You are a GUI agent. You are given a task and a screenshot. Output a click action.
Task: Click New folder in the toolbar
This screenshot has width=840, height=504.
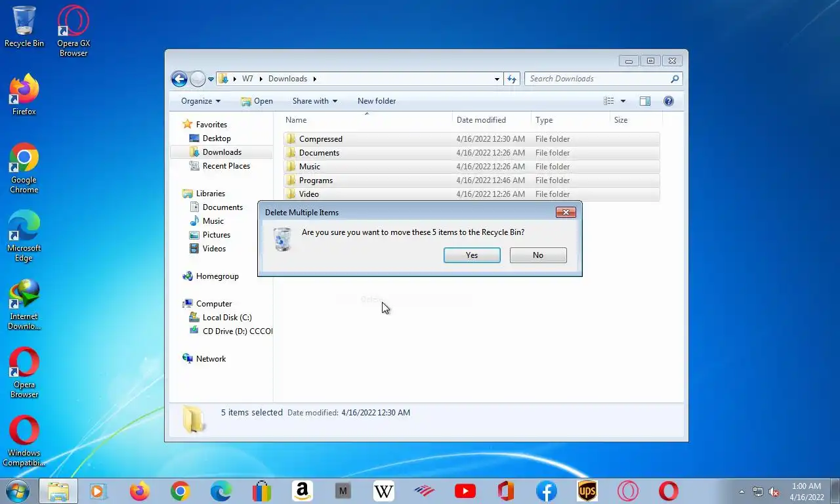tap(377, 101)
